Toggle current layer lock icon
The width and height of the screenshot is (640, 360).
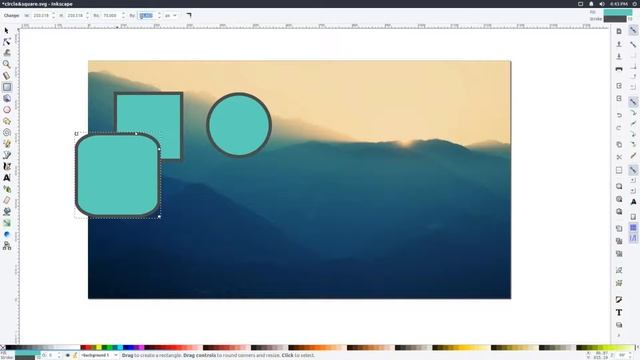[x=75, y=356]
